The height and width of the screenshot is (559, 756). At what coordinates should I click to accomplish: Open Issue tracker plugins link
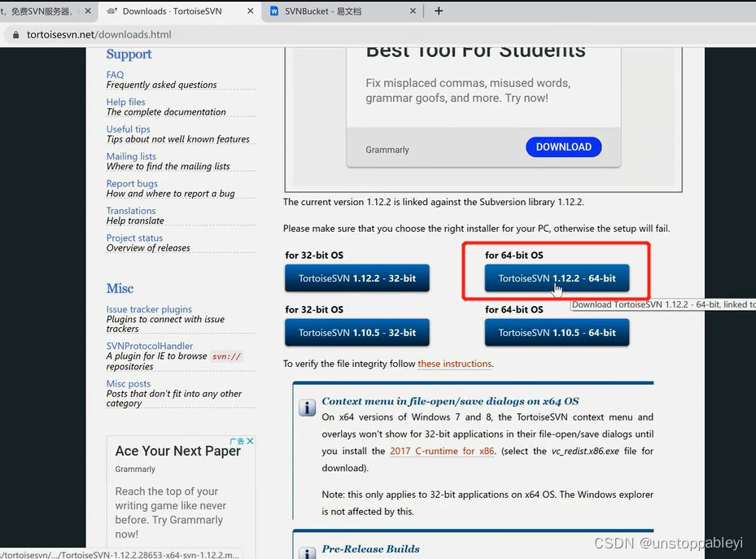click(149, 309)
